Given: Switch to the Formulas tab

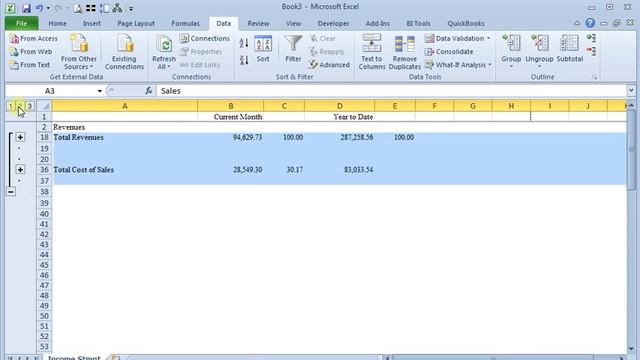Looking at the screenshot, I should pos(185,23).
